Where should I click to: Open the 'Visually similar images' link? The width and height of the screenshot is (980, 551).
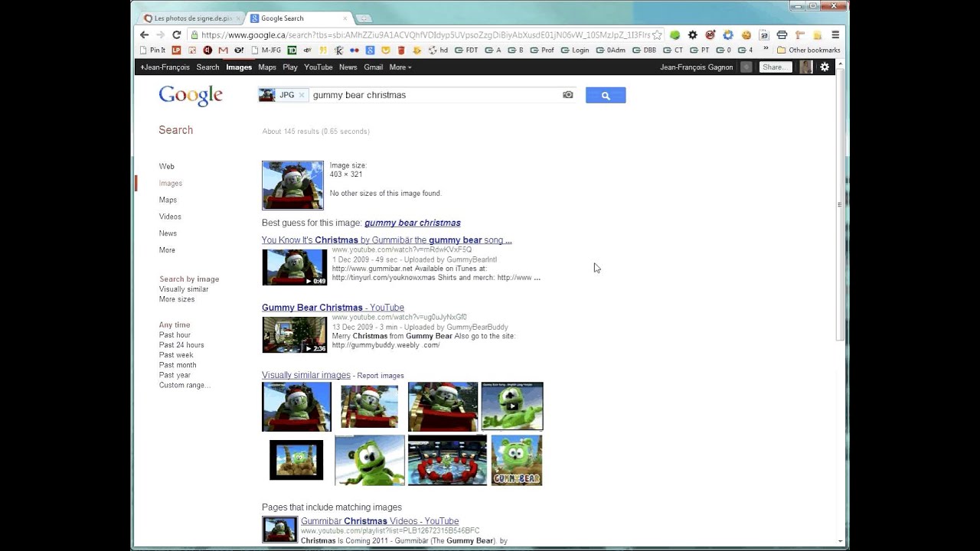tap(306, 375)
